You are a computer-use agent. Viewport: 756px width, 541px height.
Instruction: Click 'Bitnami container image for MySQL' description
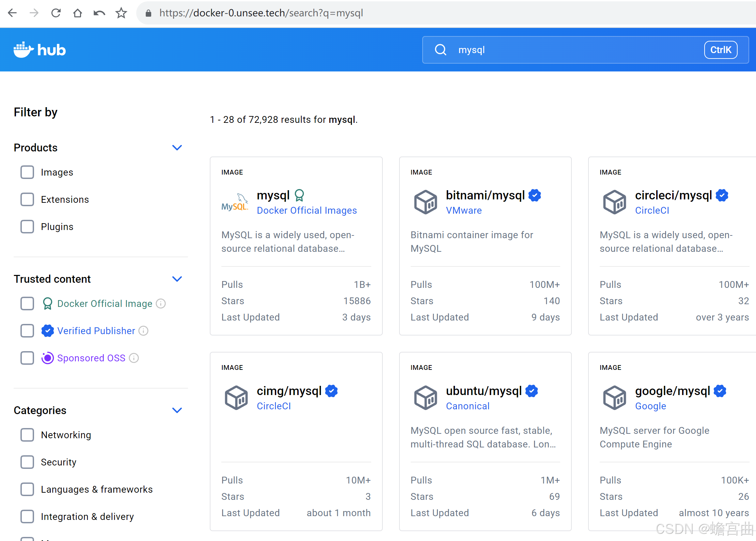point(472,242)
